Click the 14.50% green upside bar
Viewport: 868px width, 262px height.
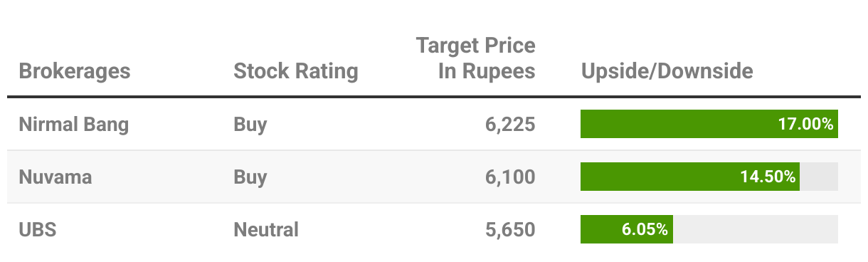tap(690, 177)
